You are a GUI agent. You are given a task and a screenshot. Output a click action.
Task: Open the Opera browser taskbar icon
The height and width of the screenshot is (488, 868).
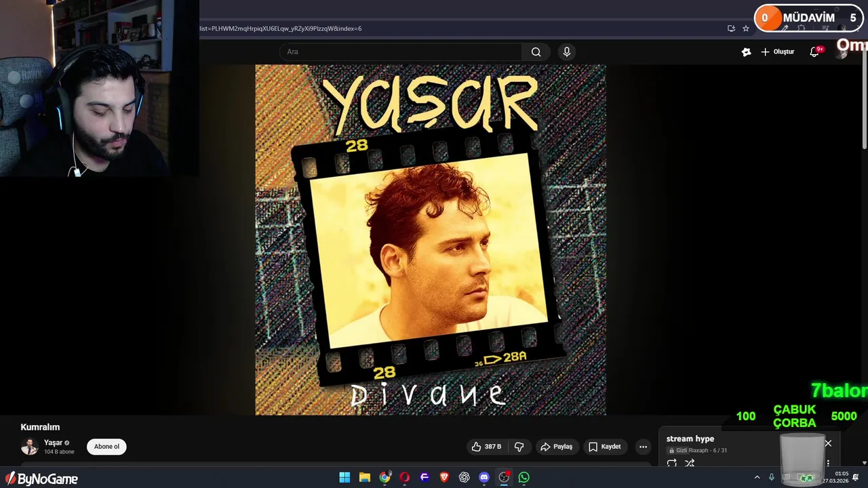click(x=405, y=477)
